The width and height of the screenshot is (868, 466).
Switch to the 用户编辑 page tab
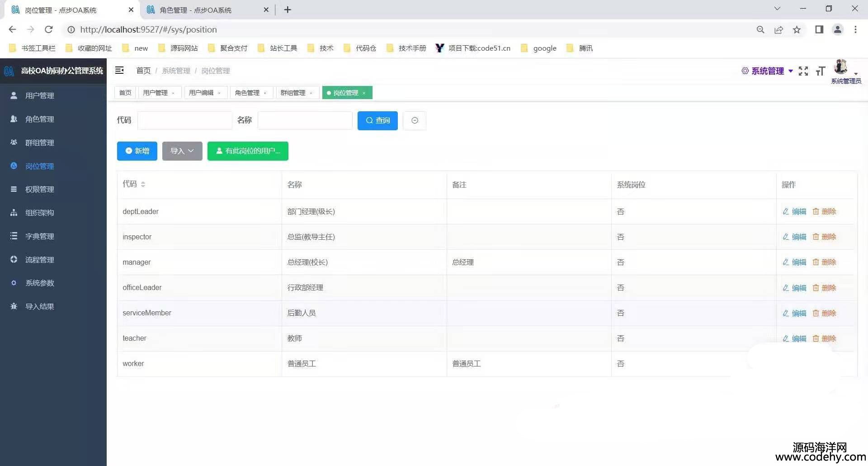pos(201,93)
